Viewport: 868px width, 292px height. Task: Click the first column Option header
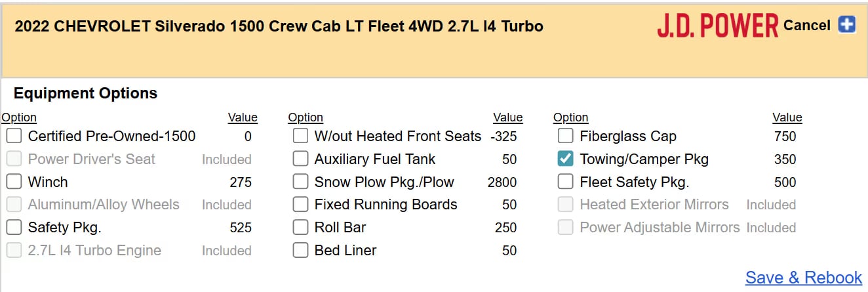pos(19,117)
